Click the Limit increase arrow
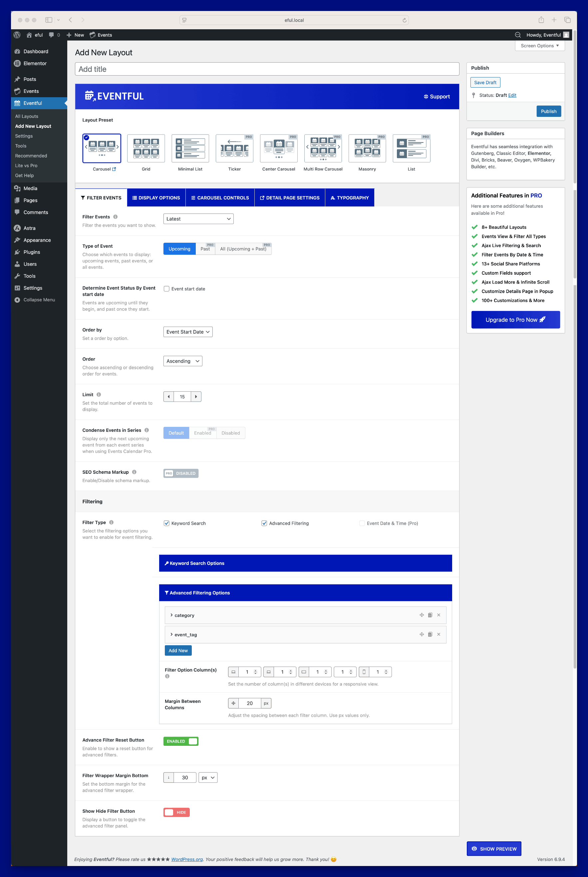Screen dimensions: 588x877 (196, 397)
